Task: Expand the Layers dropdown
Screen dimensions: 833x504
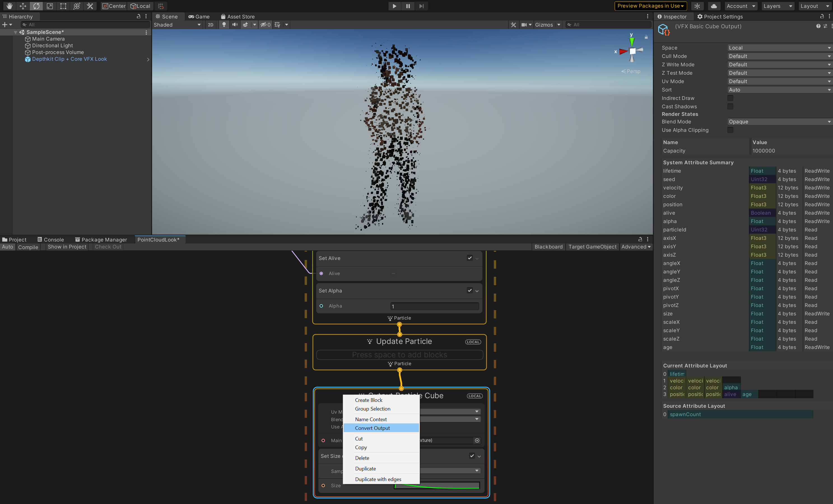Action: click(778, 6)
